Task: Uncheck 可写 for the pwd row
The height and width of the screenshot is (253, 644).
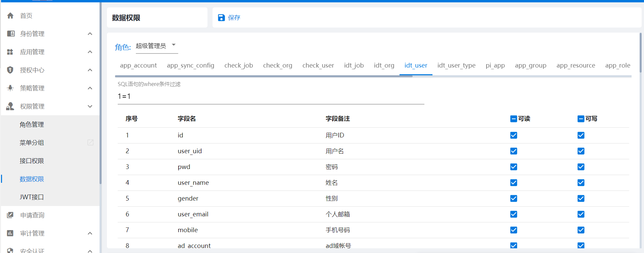Action: click(x=581, y=167)
